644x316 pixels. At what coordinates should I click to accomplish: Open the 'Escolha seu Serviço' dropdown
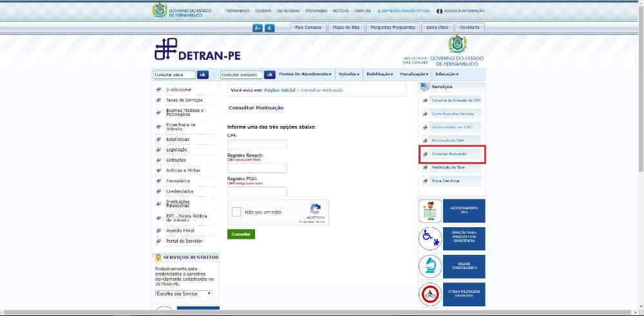click(184, 294)
